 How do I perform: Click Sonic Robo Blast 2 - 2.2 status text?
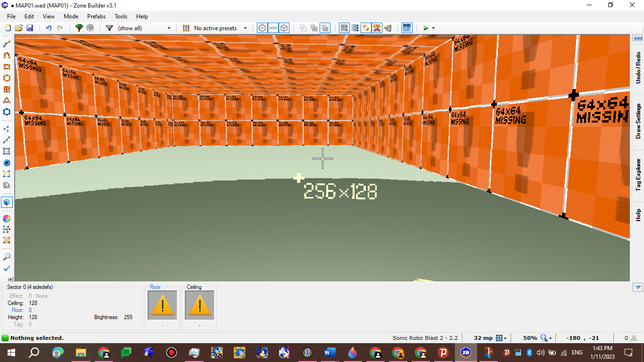[425, 338]
